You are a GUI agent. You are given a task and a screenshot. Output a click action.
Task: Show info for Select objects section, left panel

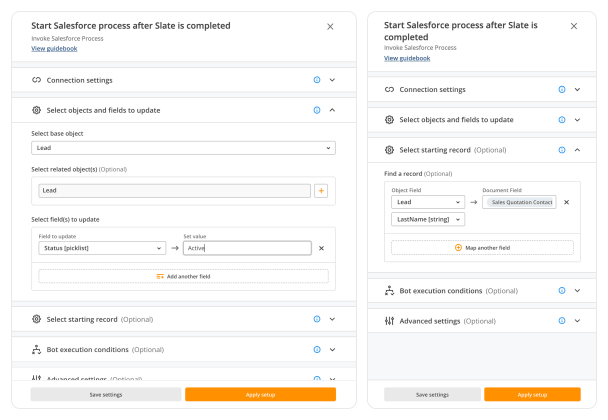click(x=317, y=110)
